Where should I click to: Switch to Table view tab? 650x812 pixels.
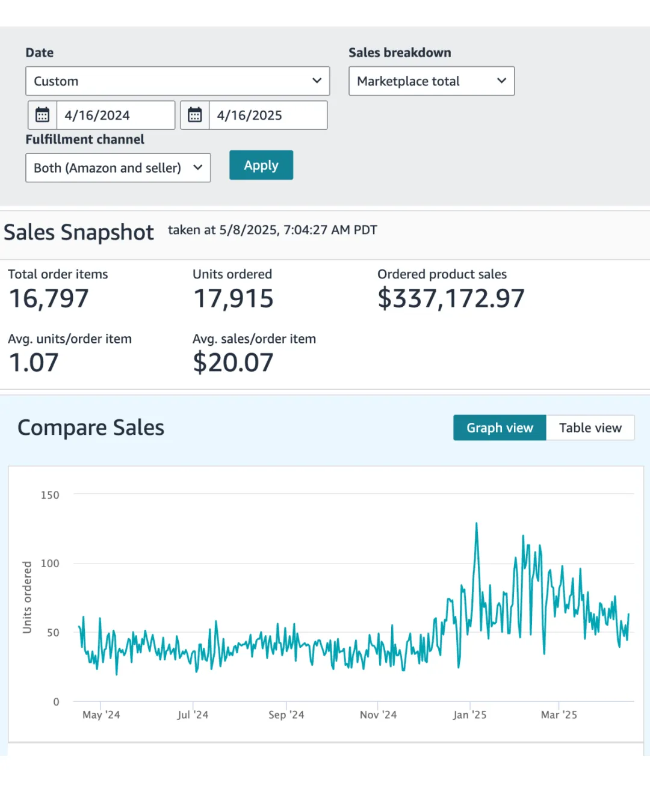pyautogui.click(x=590, y=428)
